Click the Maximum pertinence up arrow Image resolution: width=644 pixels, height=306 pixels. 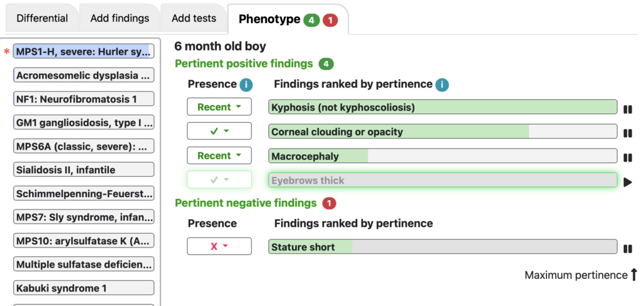[x=634, y=275]
